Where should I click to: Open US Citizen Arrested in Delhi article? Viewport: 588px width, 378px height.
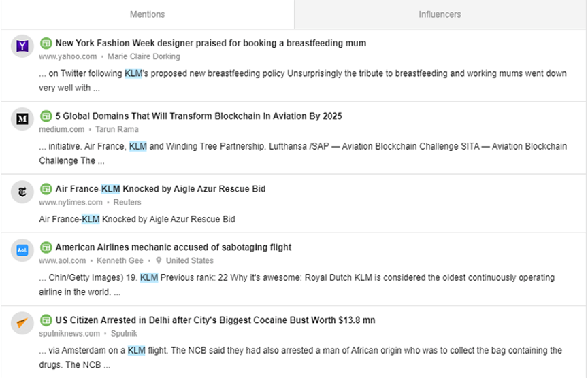215,320
